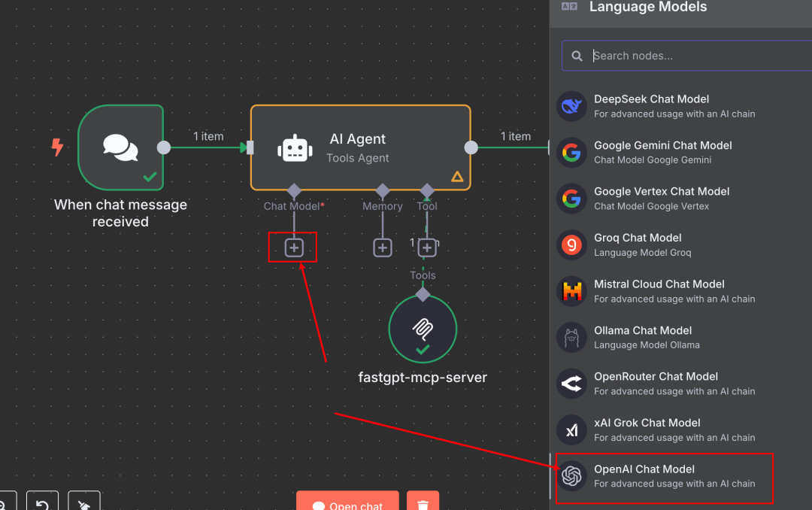The width and height of the screenshot is (812, 510).
Task: Click the plus button under Chat Model
Action: pyautogui.click(x=294, y=247)
